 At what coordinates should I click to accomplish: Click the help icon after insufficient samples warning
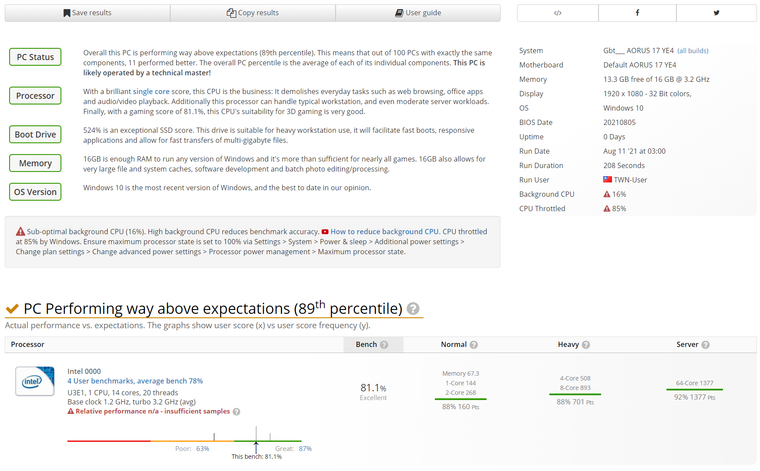[236, 412]
